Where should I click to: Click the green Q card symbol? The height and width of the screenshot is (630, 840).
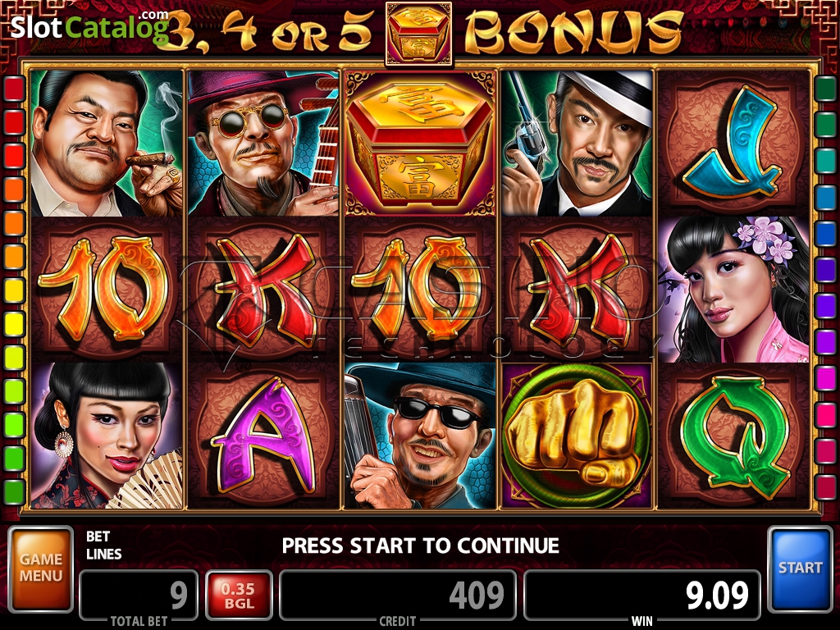733,436
